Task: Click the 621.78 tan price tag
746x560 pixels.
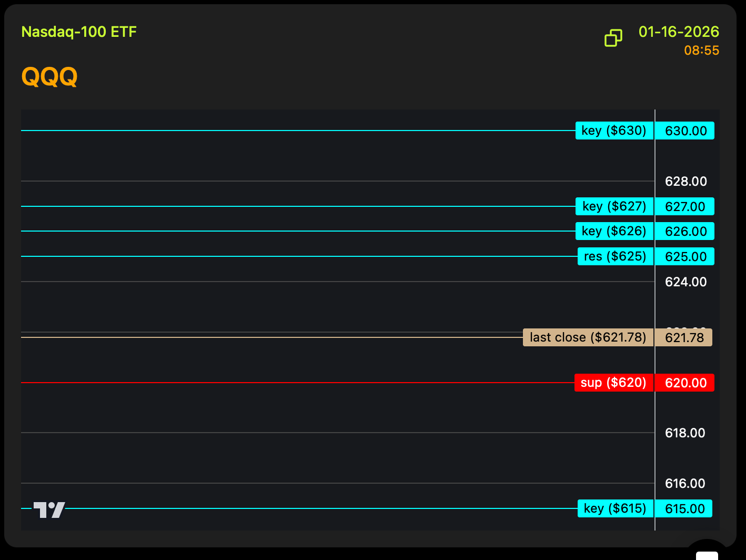Action: [x=684, y=337]
